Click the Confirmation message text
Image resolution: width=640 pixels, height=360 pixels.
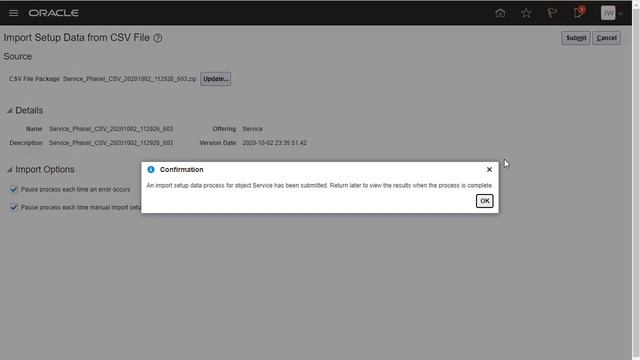tap(320, 185)
